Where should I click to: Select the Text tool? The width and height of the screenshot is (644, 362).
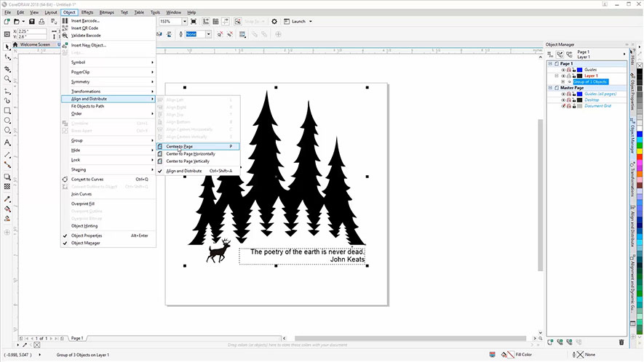click(7, 143)
